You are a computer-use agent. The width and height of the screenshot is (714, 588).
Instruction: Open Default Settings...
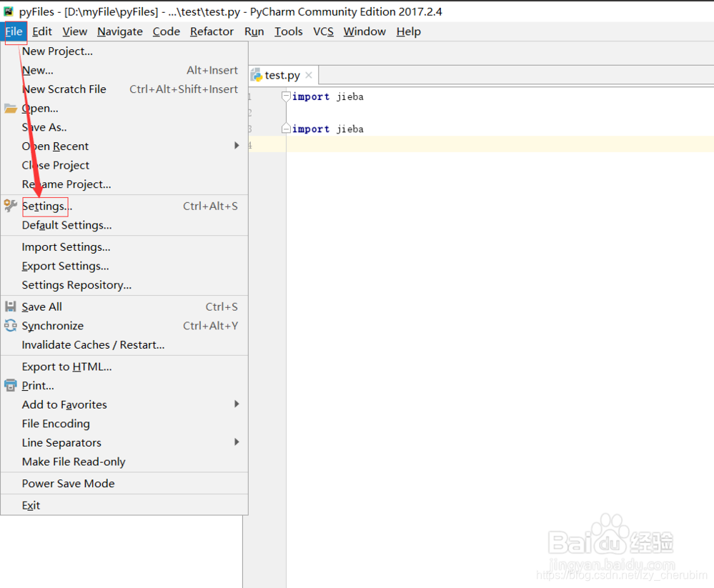124,225
